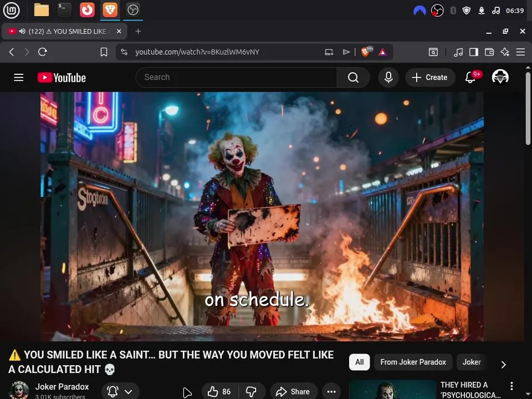Open more actions three-dot button
The height and width of the screenshot is (399, 532).
331,392
